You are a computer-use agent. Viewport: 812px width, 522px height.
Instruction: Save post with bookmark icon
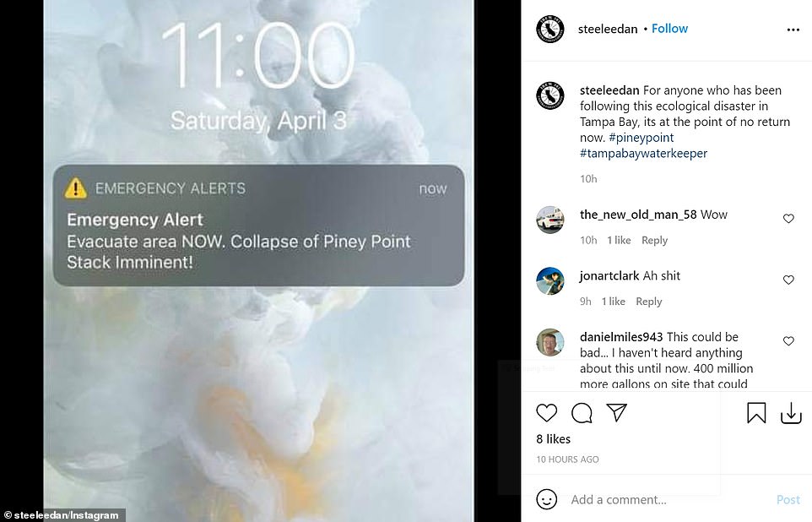pyautogui.click(x=756, y=413)
